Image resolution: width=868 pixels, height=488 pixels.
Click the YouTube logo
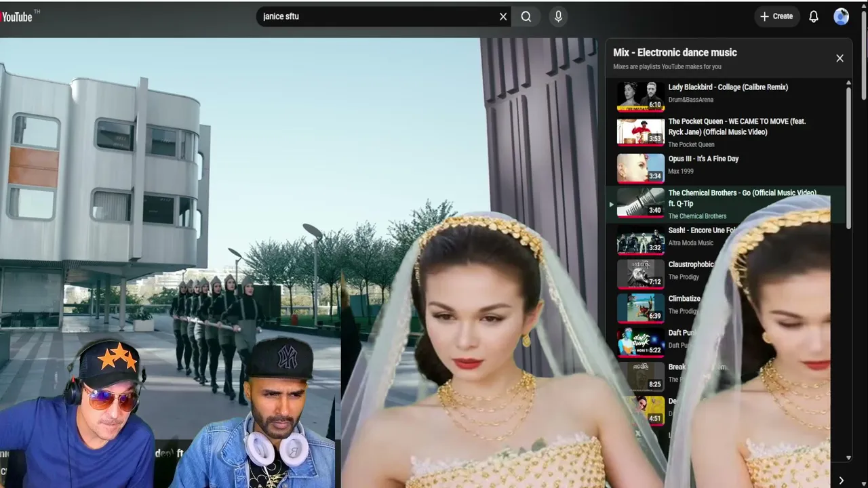tap(16, 16)
